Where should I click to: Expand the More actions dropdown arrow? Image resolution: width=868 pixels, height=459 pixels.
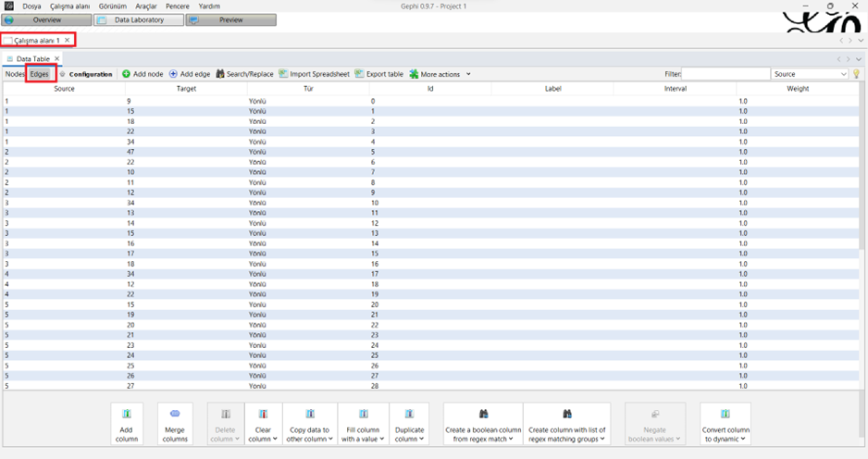pyautogui.click(x=468, y=74)
